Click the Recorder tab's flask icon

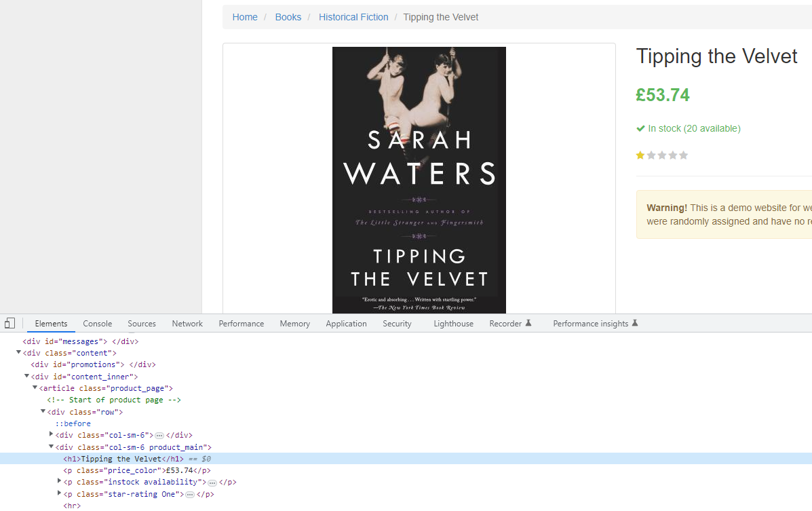coord(528,323)
